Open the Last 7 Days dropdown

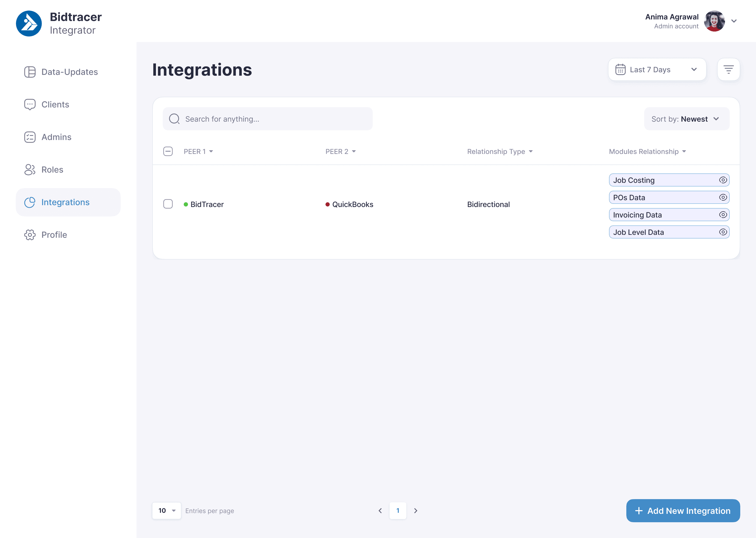point(657,70)
